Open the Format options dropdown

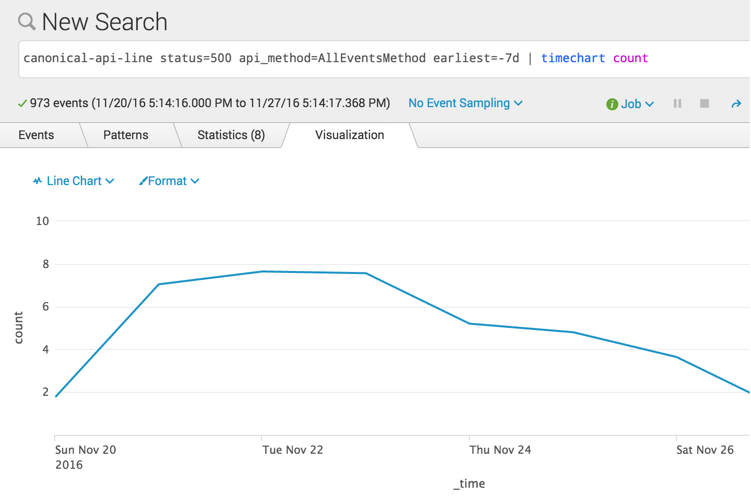point(169,181)
